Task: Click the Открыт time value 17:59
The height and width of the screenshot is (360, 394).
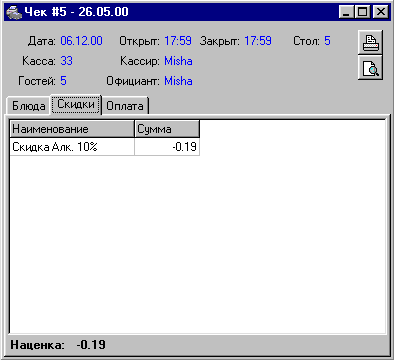Action: click(178, 41)
